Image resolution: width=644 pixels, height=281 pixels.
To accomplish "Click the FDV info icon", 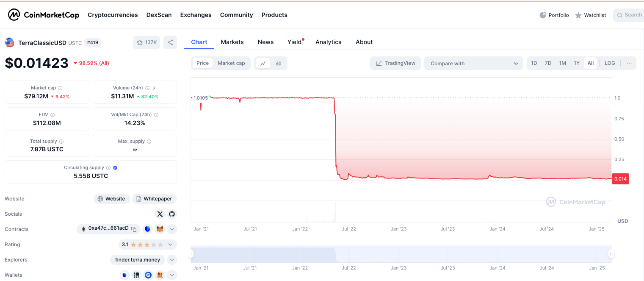I will (53, 115).
